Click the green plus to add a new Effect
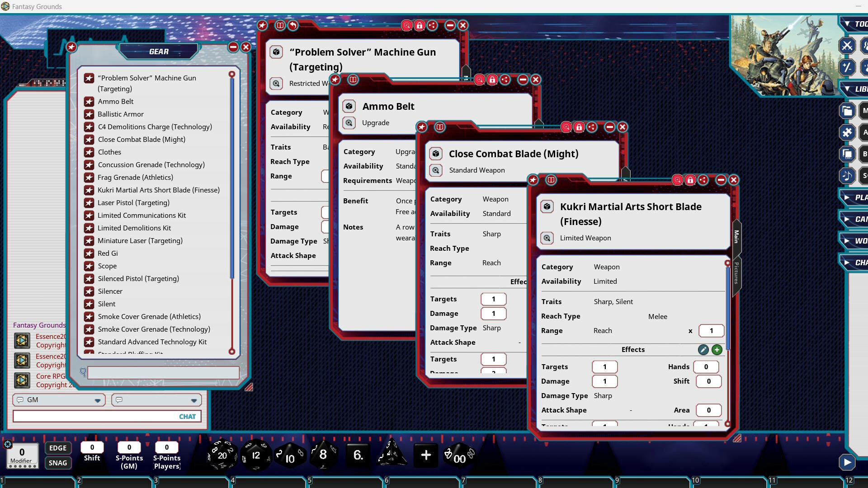Image resolution: width=868 pixels, height=488 pixels. 717,349
